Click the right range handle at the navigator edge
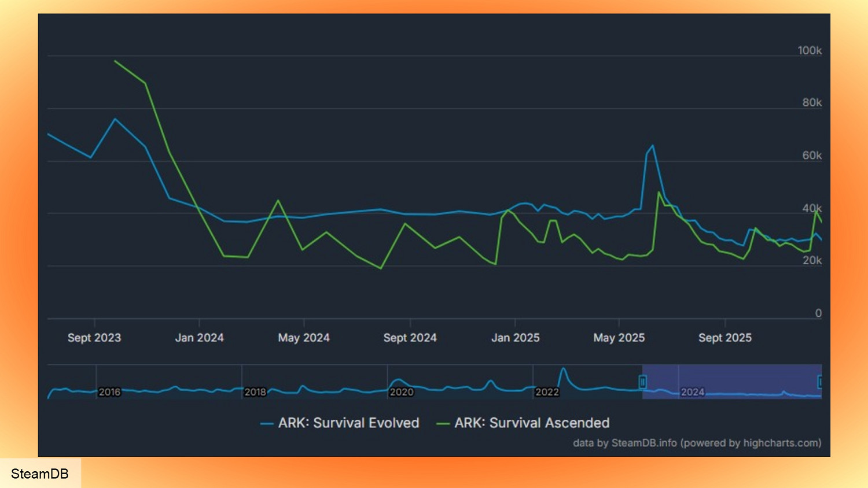The height and width of the screenshot is (488, 868). pos(819,382)
